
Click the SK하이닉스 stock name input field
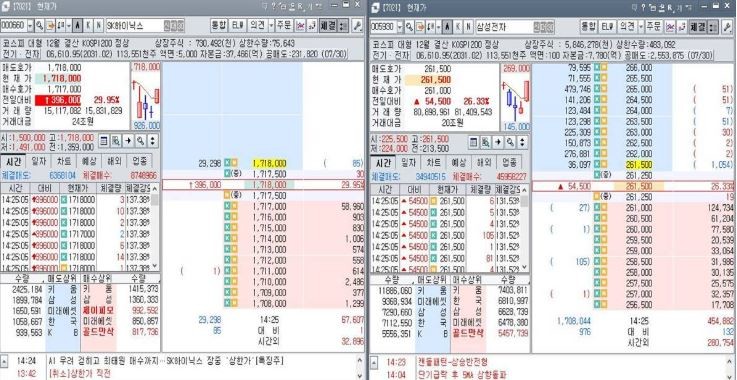(x=145, y=25)
